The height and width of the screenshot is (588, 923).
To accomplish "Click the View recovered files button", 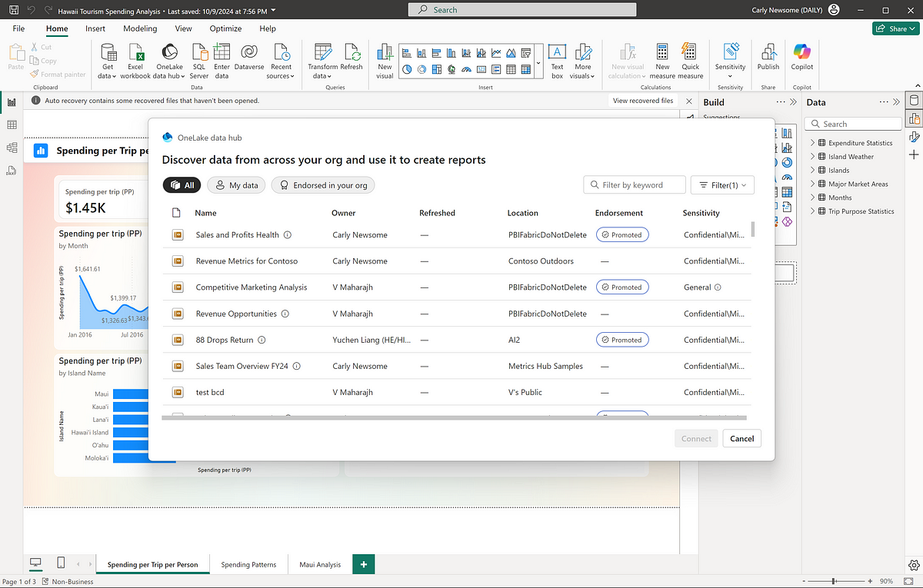I will coord(642,101).
